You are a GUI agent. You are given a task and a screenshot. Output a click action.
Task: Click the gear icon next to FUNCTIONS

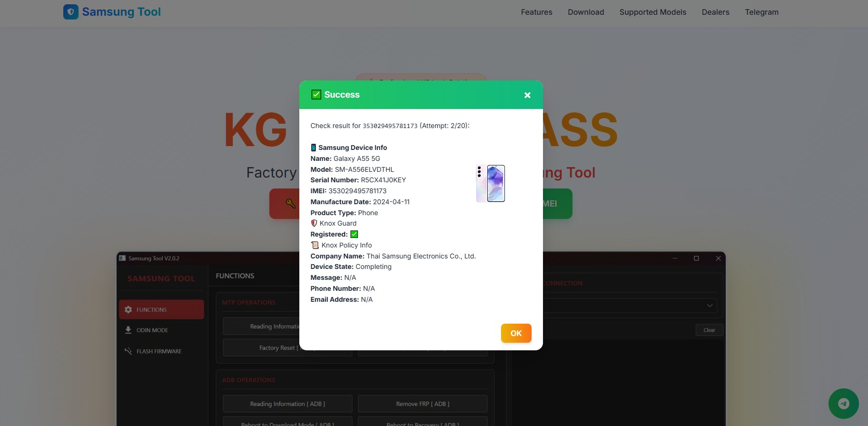click(128, 309)
